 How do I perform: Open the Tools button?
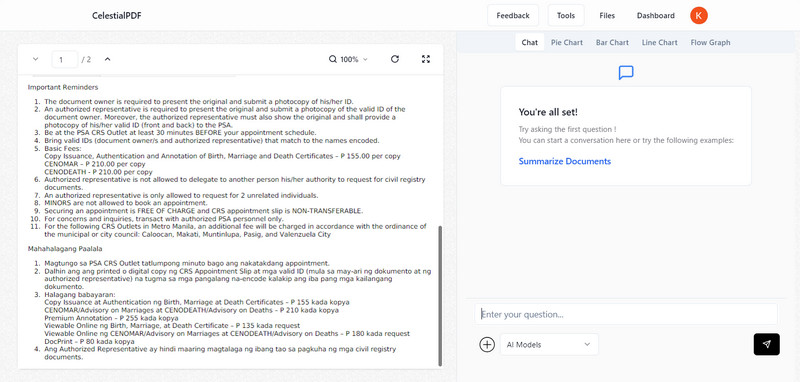[566, 15]
